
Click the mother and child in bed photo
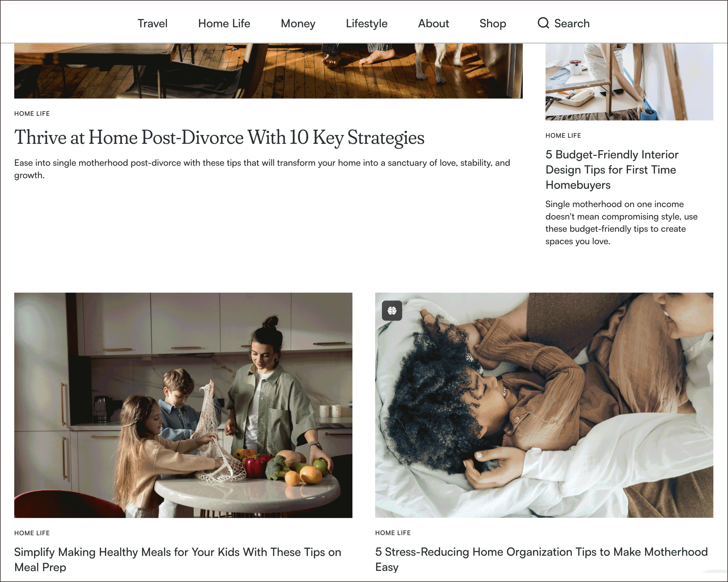tap(544, 405)
